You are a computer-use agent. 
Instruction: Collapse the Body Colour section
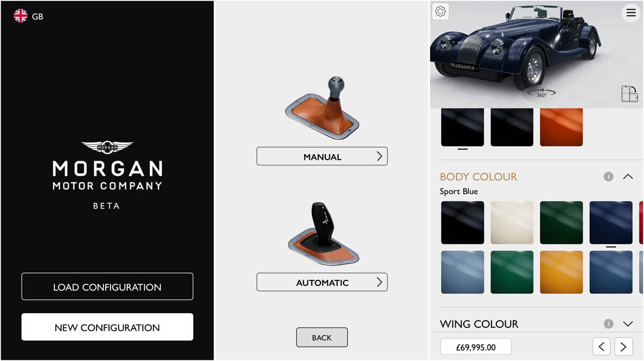(x=628, y=176)
